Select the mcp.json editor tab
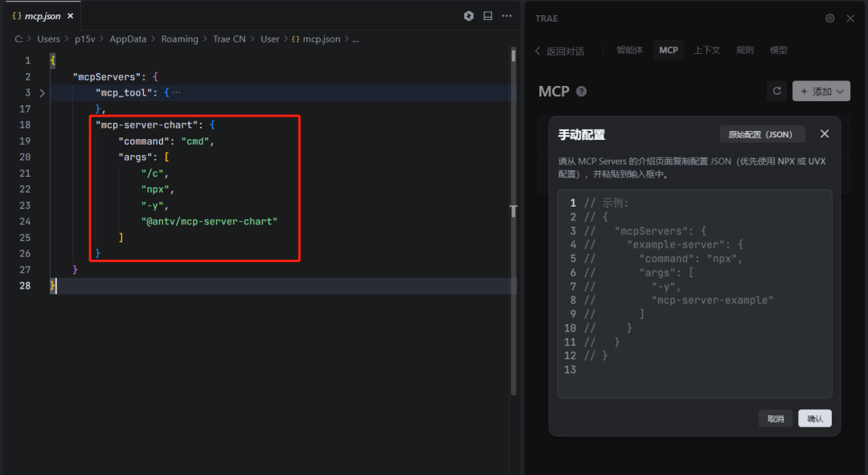This screenshot has height=475, width=868. coord(43,16)
